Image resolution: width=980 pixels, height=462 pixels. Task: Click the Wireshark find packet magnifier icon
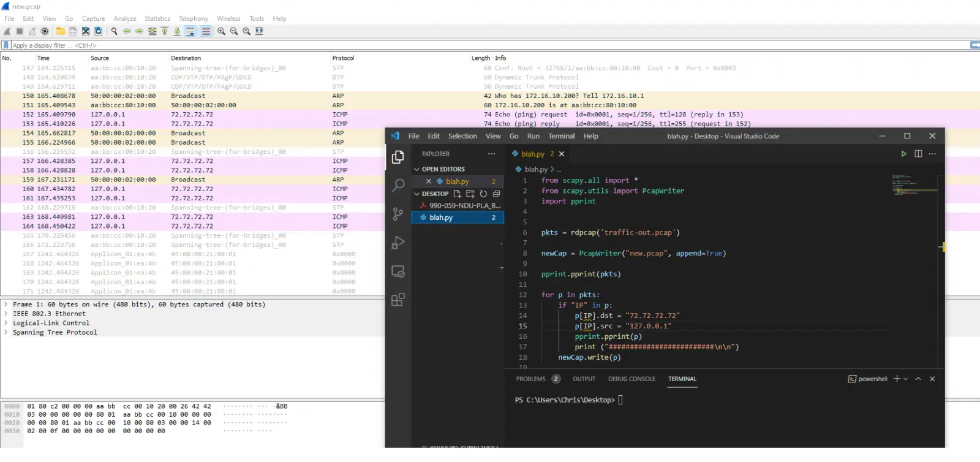[x=114, y=31]
